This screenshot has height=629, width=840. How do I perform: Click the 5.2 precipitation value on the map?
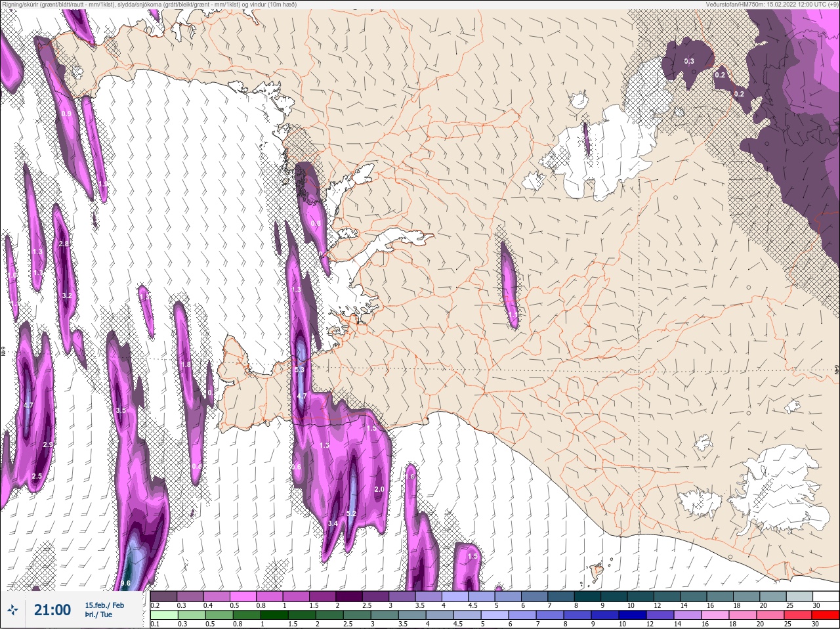[x=350, y=513]
